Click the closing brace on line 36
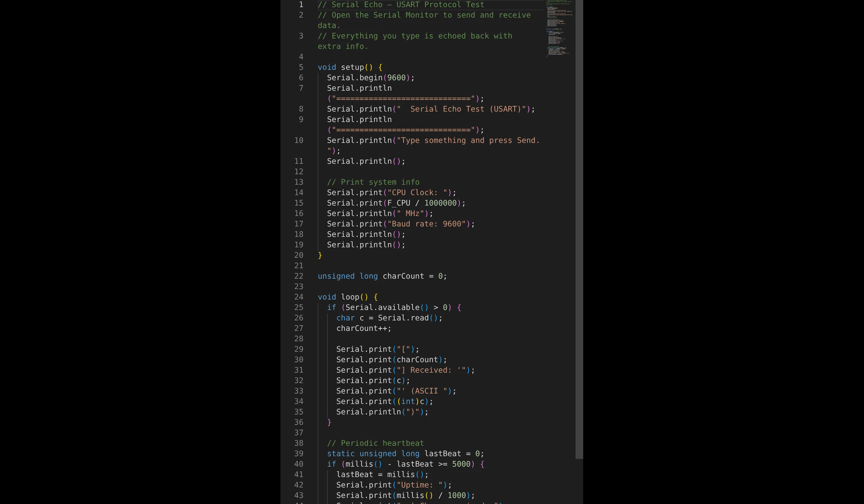The height and width of the screenshot is (504, 864). (x=329, y=422)
